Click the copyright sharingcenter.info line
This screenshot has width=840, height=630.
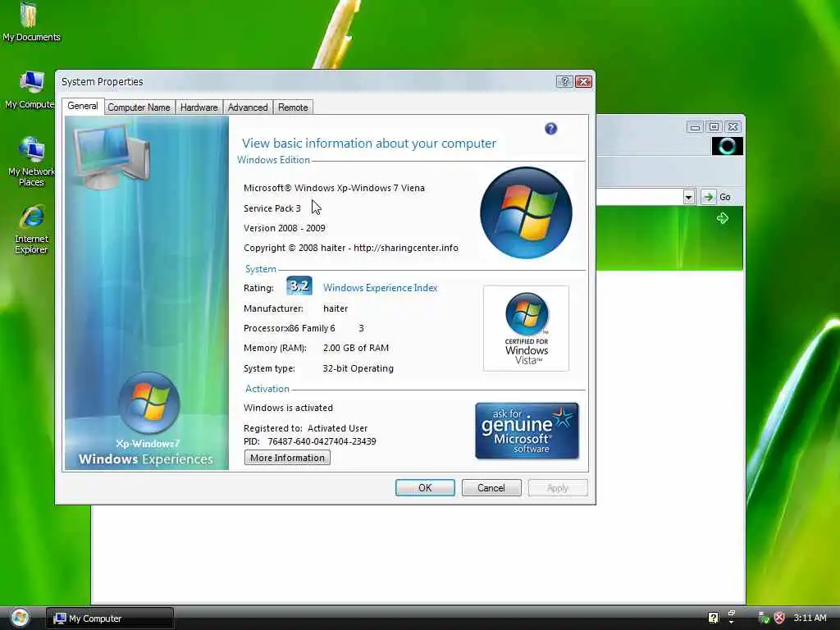[x=351, y=248]
